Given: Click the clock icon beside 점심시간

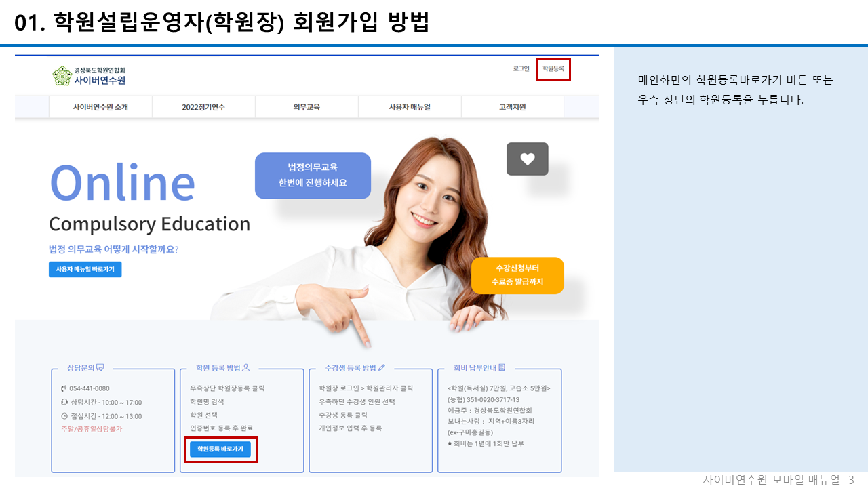Looking at the screenshot, I should click(x=64, y=416).
